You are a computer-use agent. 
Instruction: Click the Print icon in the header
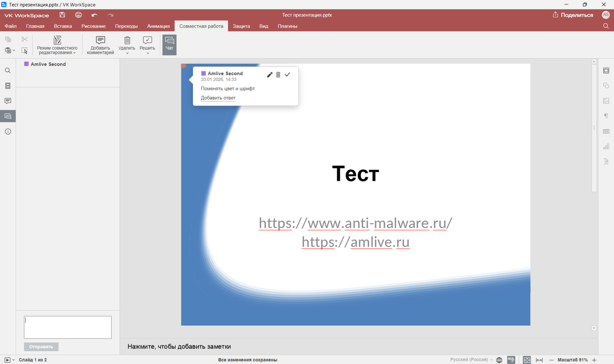(x=78, y=15)
